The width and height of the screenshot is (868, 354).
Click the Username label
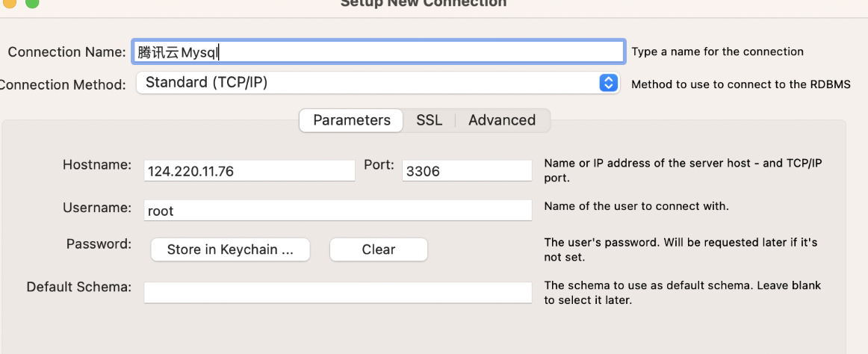[97, 208]
